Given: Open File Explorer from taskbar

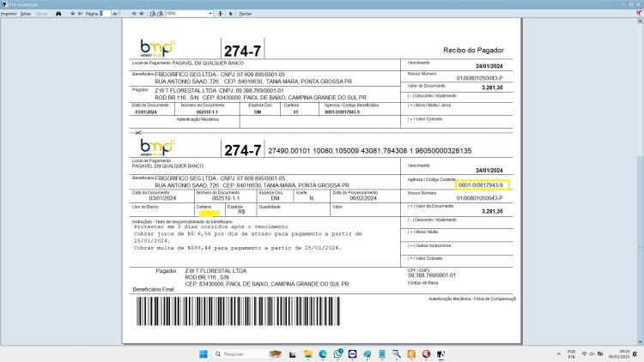Looking at the screenshot, I should point(308,353).
